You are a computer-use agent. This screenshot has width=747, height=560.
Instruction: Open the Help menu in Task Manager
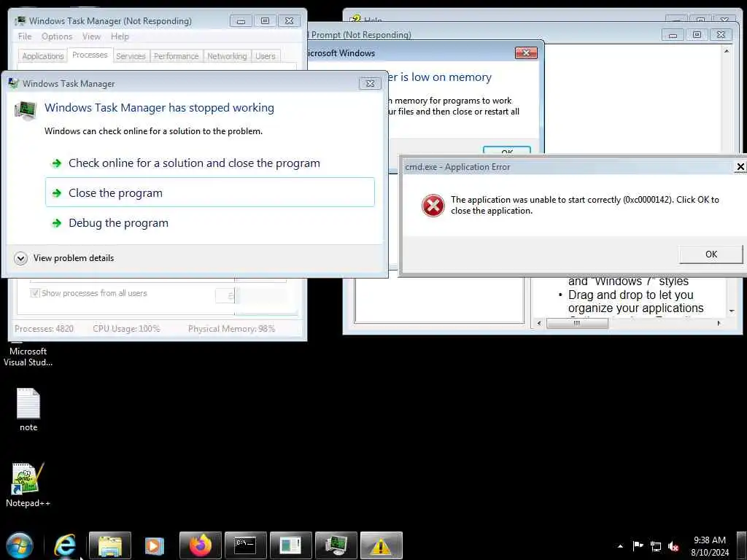120,36
